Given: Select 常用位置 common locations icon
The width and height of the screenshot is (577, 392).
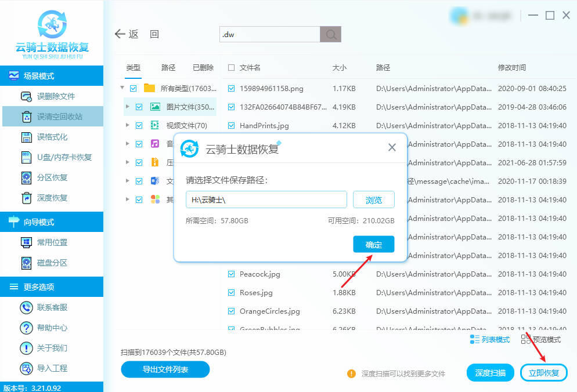Looking at the screenshot, I should pyautogui.click(x=27, y=242).
